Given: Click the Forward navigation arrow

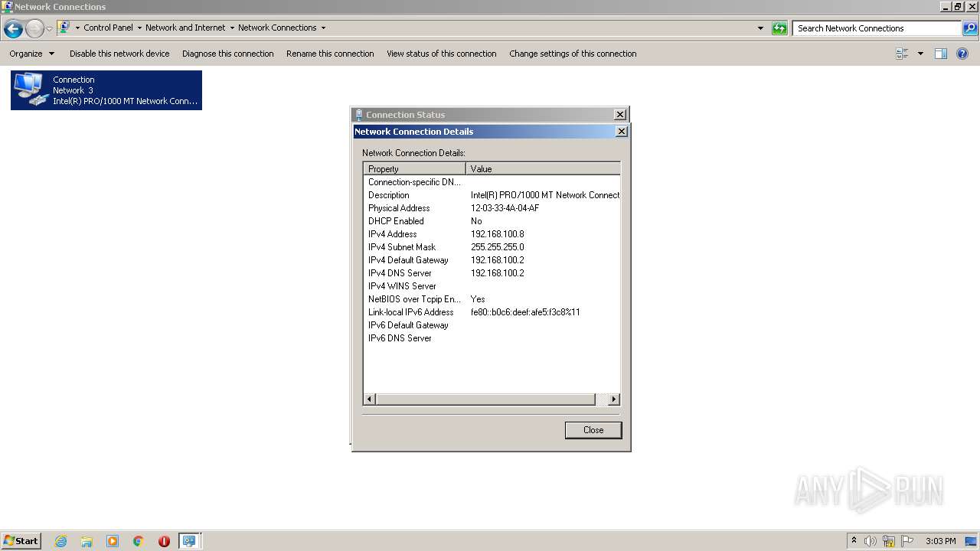Looking at the screenshot, I should (34, 29).
